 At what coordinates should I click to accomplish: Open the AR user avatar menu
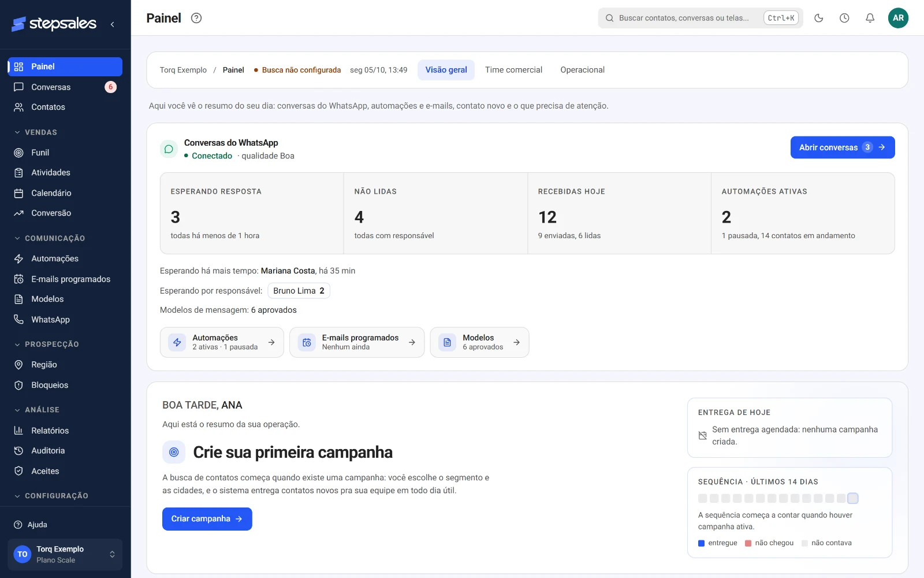[898, 18]
